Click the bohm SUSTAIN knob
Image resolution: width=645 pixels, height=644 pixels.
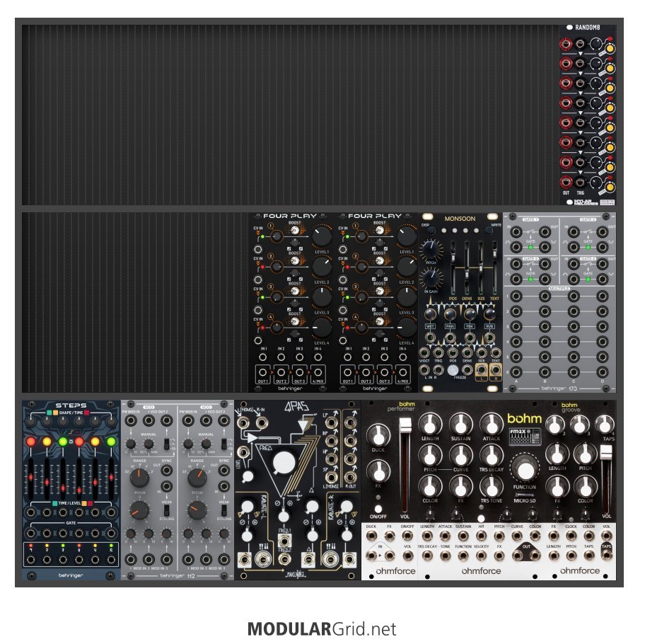460,424
